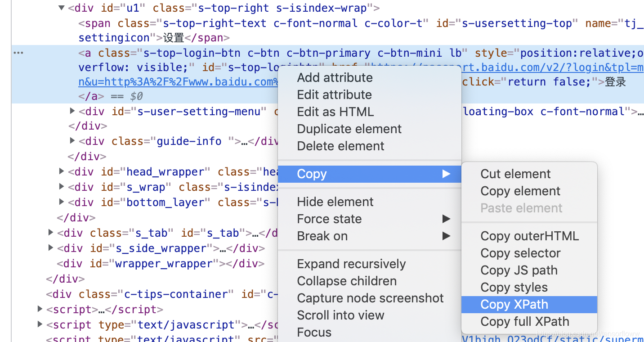Expand the bottom_layer div node
The width and height of the screenshot is (644, 342).
[x=62, y=202]
